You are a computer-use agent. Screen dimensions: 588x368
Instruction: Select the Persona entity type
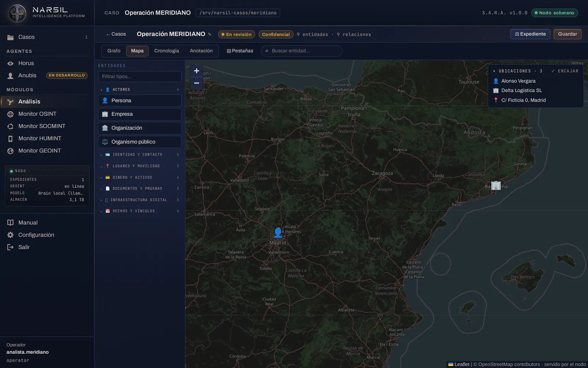tap(140, 100)
